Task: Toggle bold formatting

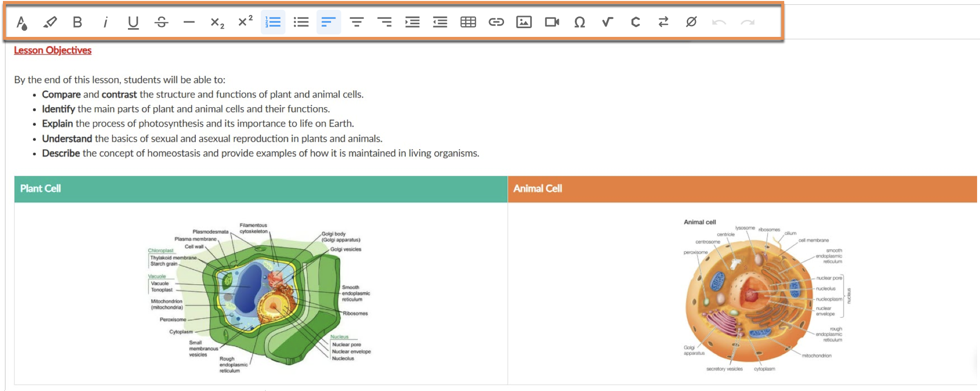Action: point(77,22)
